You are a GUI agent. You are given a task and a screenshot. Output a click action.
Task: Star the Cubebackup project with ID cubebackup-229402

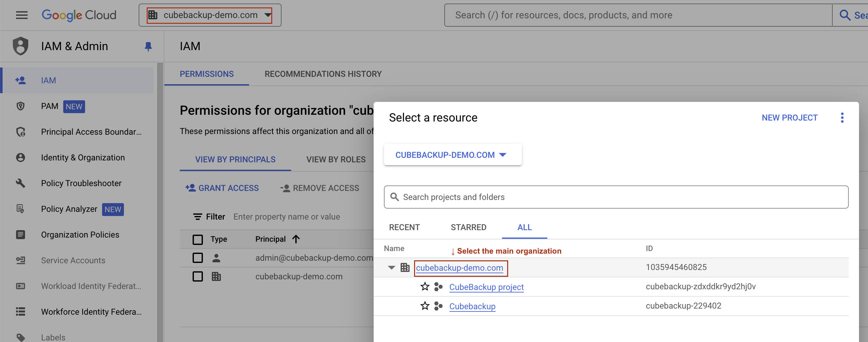coord(425,306)
